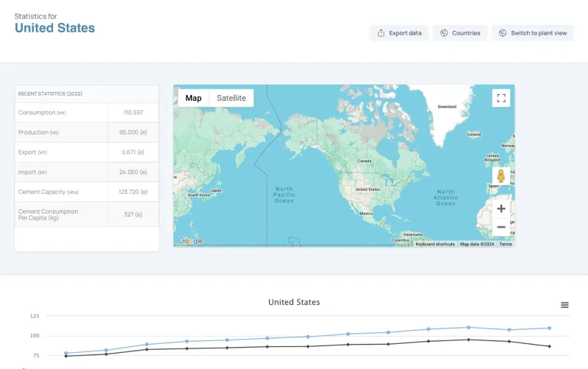Click the United States page heading
Screen dimensions: 588x369
click(54, 28)
